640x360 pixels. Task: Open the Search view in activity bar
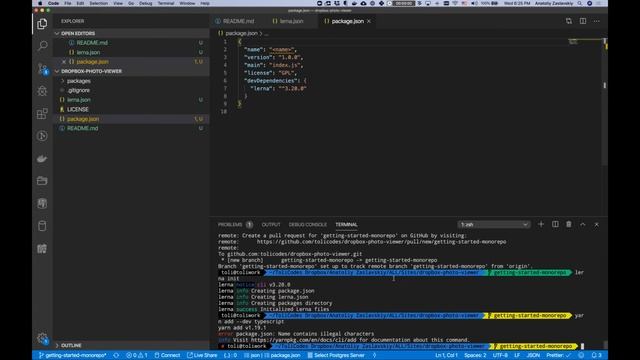pyautogui.click(x=42, y=46)
